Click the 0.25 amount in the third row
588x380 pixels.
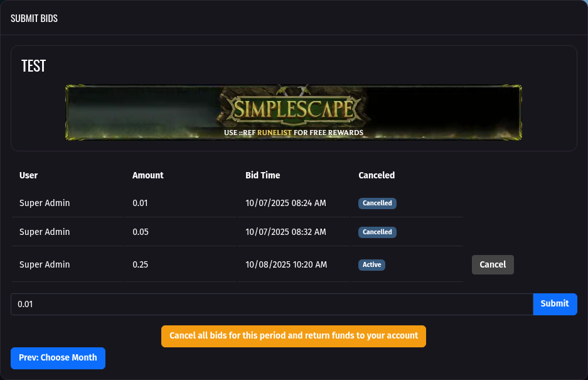coord(140,264)
